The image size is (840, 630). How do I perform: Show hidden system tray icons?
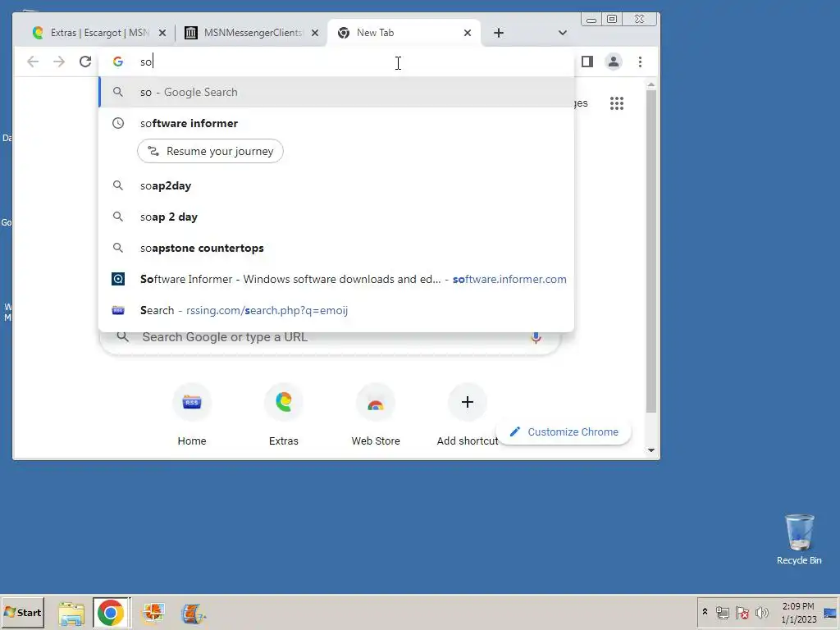tap(705, 612)
